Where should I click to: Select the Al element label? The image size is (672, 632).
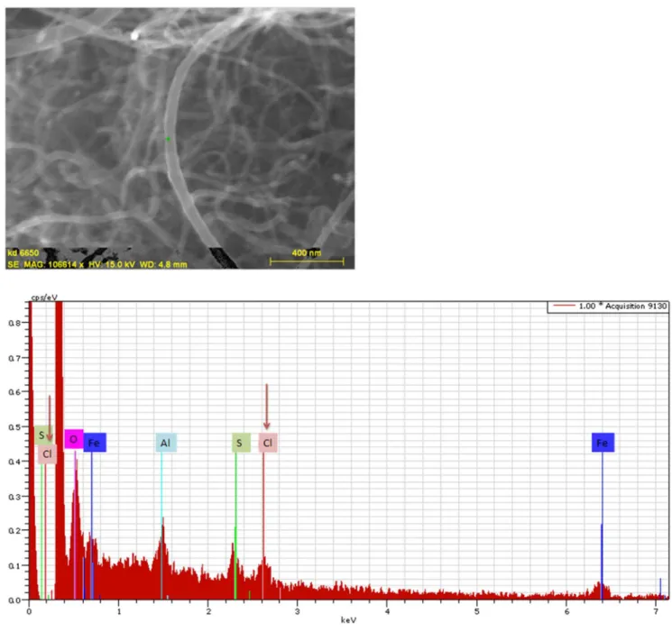[x=166, y=443]
